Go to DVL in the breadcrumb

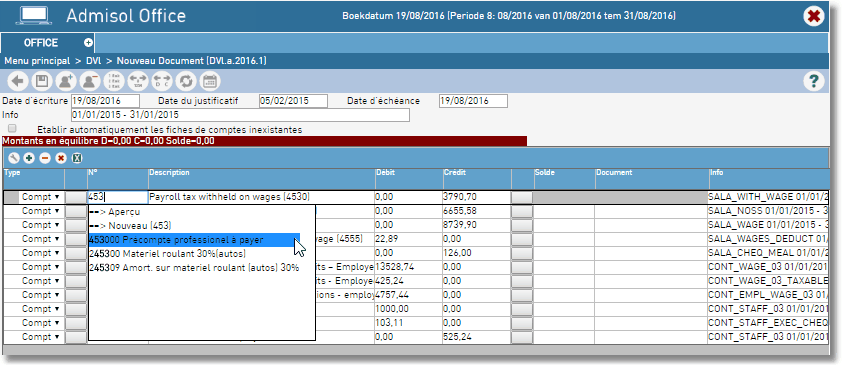pos(94,61)
